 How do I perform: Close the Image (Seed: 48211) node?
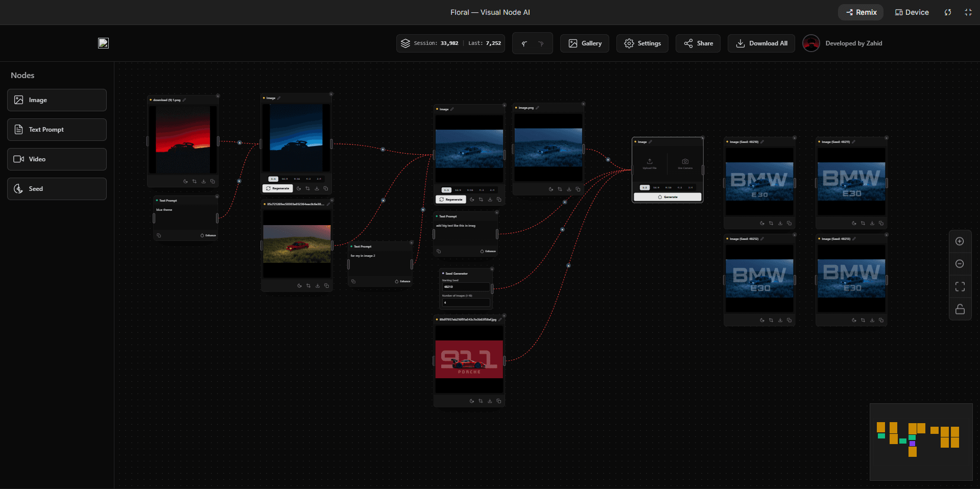[x=887, y=137]
